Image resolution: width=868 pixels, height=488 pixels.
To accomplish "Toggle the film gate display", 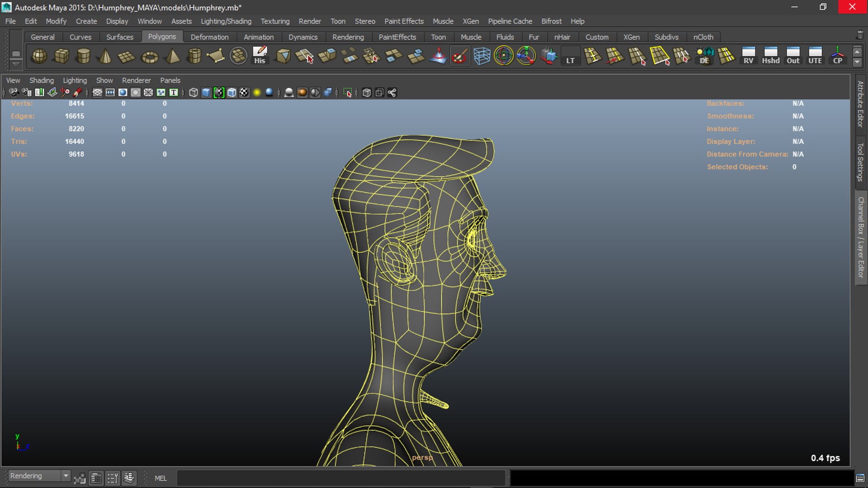I will (110, 93).
